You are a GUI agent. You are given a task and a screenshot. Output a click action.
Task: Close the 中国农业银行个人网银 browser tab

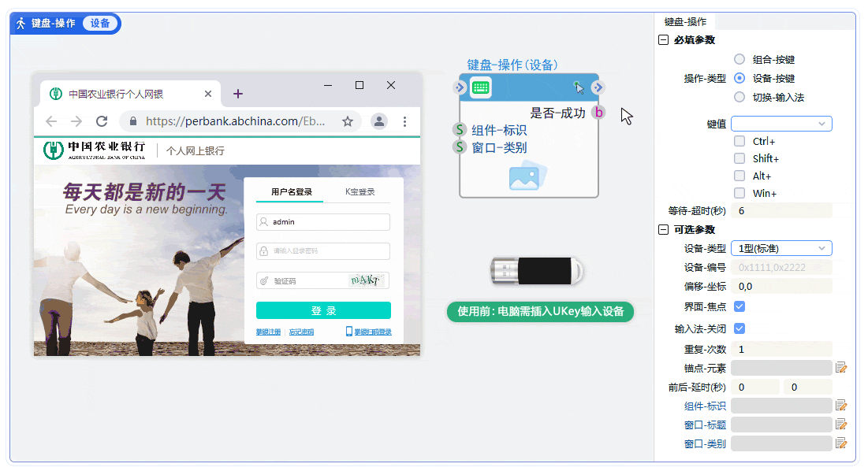tap(208, 94)
